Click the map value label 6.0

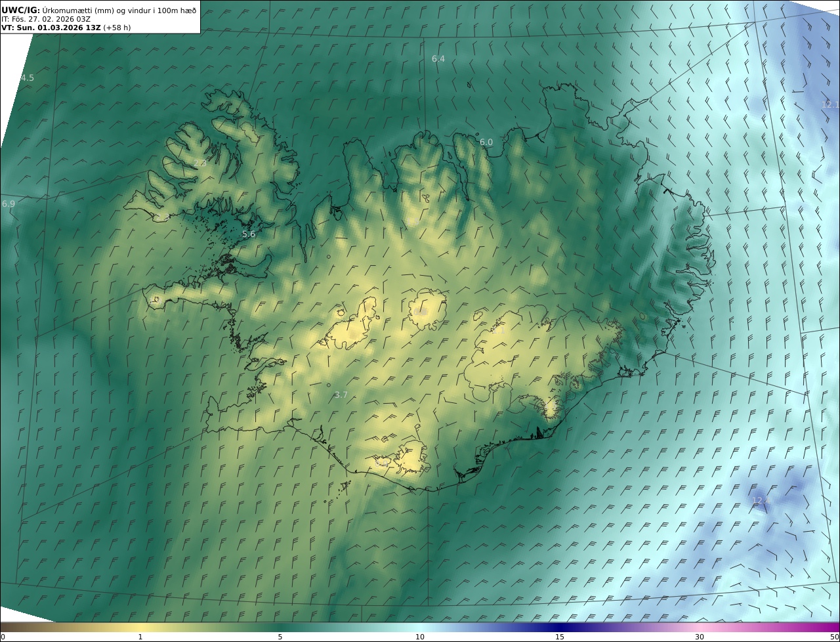coord(486,142)
